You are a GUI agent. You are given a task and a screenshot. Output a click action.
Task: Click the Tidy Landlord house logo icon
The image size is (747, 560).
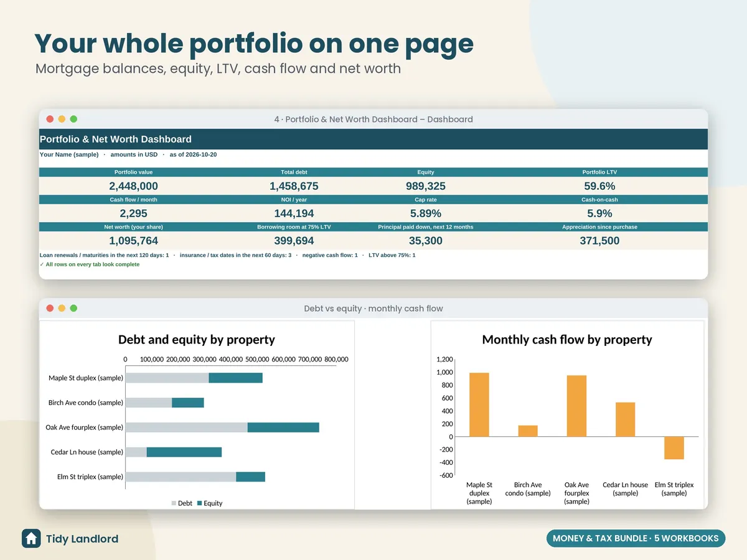tap(31, 538)
